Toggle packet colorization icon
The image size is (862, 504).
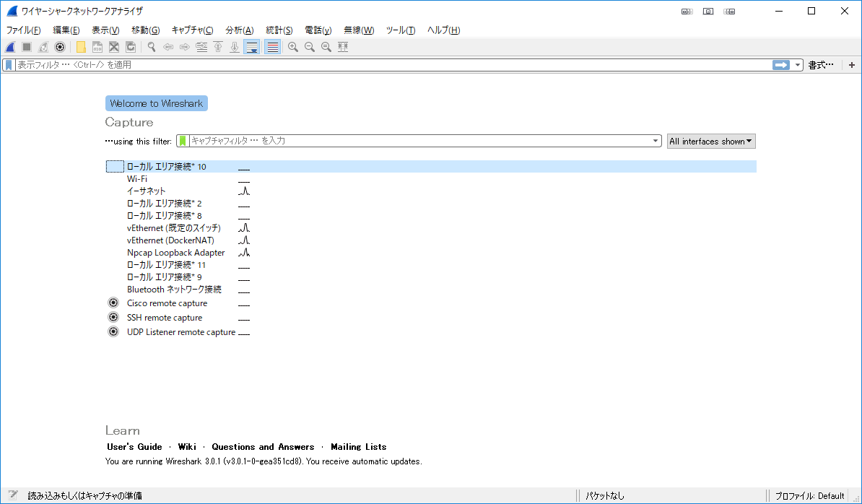pyautogui.click(x=272, y=47)
